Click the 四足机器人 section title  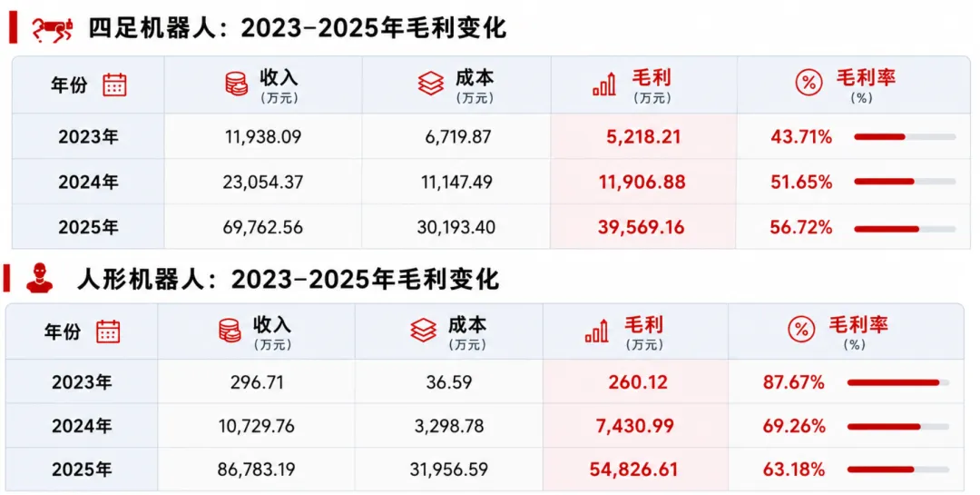pyautogui.click(x=296, y=29)
